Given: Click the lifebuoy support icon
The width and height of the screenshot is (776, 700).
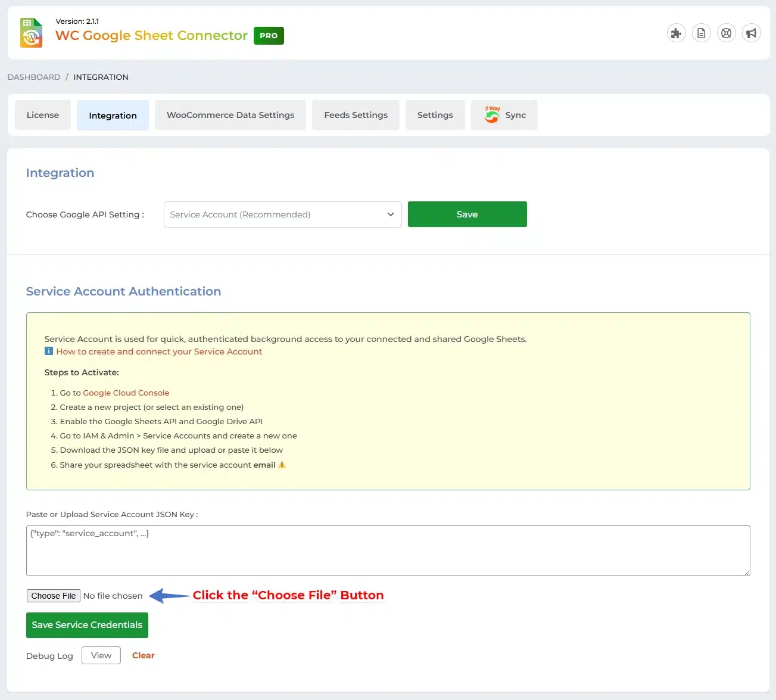Looking at the screenshot, I should tap(726, 33).
